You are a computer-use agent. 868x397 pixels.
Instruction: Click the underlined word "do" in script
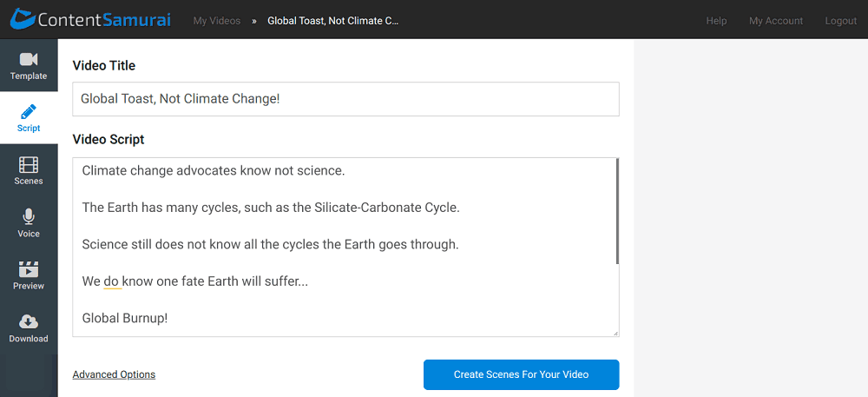(x=112, y=281)
